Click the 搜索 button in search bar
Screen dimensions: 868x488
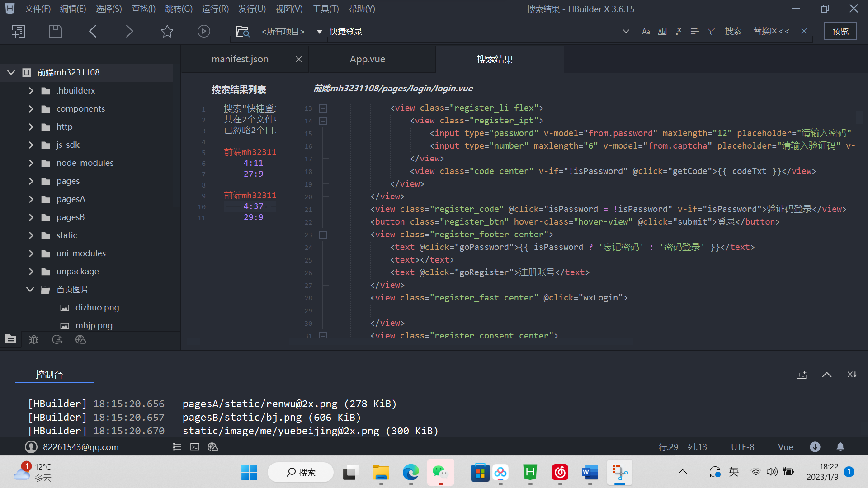(733, 31)
